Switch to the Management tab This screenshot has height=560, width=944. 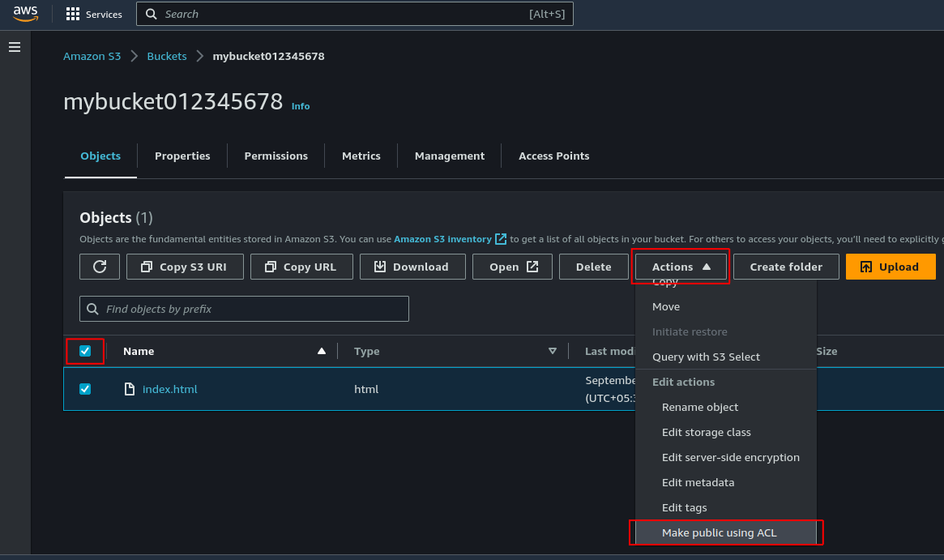tap(450, 156)
